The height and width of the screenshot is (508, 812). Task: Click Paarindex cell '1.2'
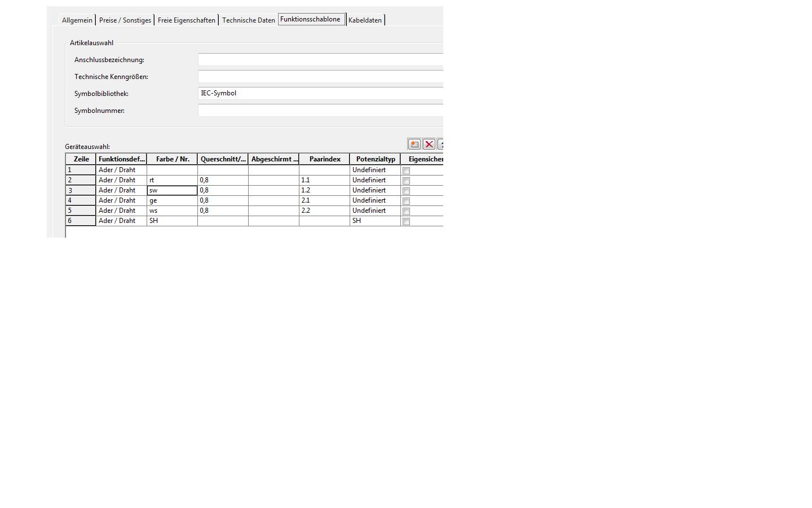(x=324, y=190)
